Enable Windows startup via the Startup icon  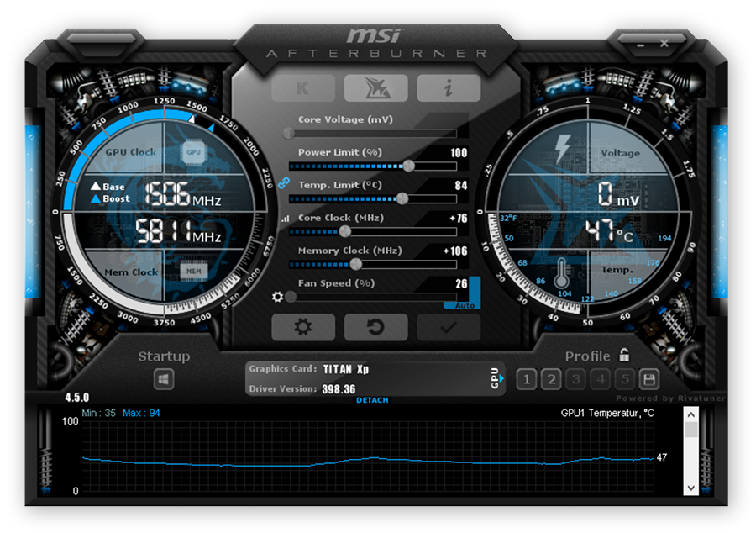click(x=162, y=379)
